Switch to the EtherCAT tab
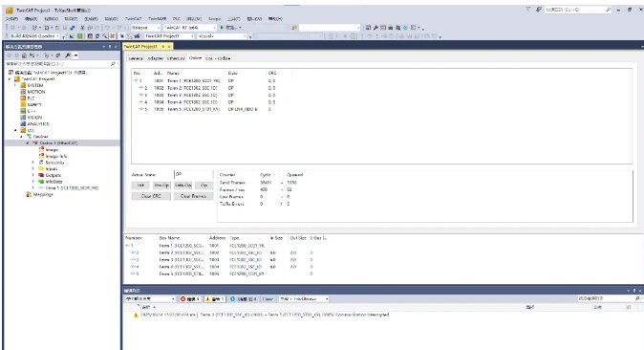This screenshot has width=644, height=350. [x=176, y=58]
